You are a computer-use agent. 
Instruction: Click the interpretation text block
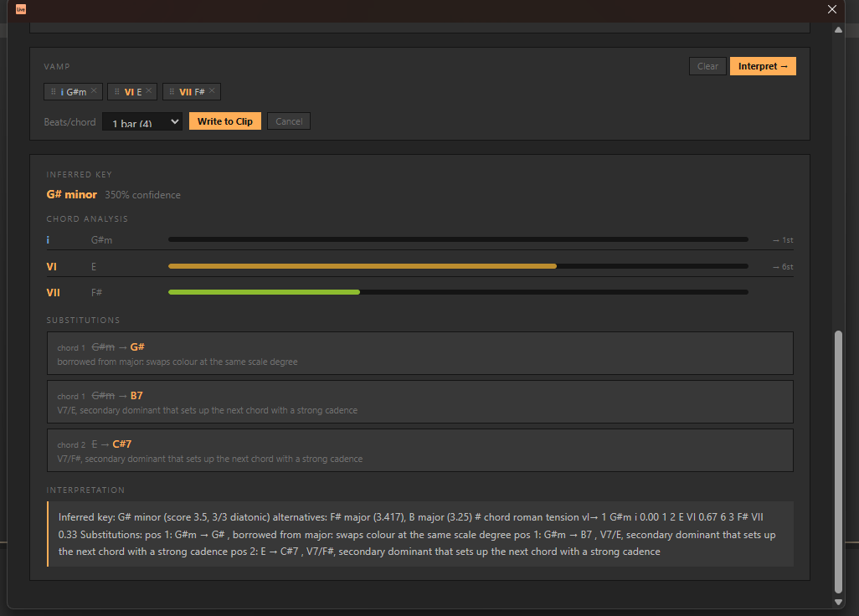click(420, 534)
